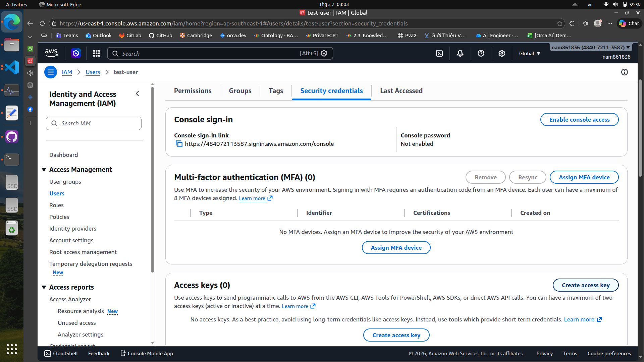This screenshot has width=644, height=362.
Task: Click the info panel icon at right
Action: coord(625,72)
